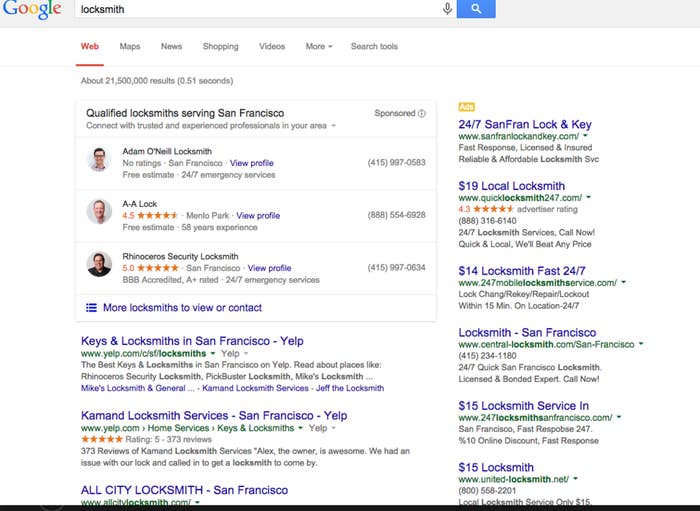Switch to the Videos tab
Screen dimensions: 700x511
tap(272, 46)
